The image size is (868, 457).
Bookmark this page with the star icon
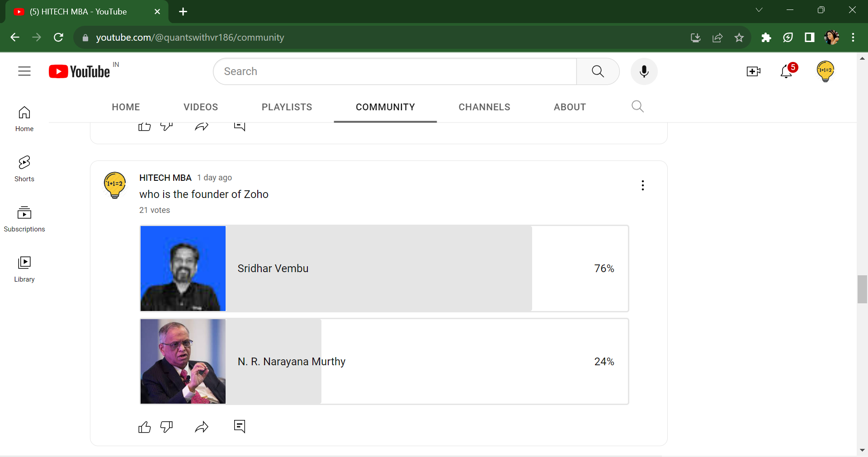pyautogui.click(x=739, y=38)
